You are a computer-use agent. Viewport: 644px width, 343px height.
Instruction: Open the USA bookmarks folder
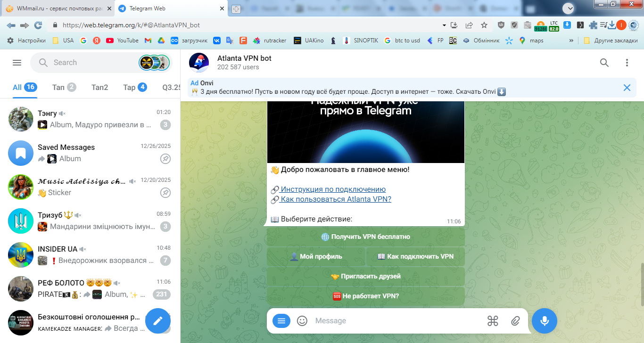click(63, 41)
